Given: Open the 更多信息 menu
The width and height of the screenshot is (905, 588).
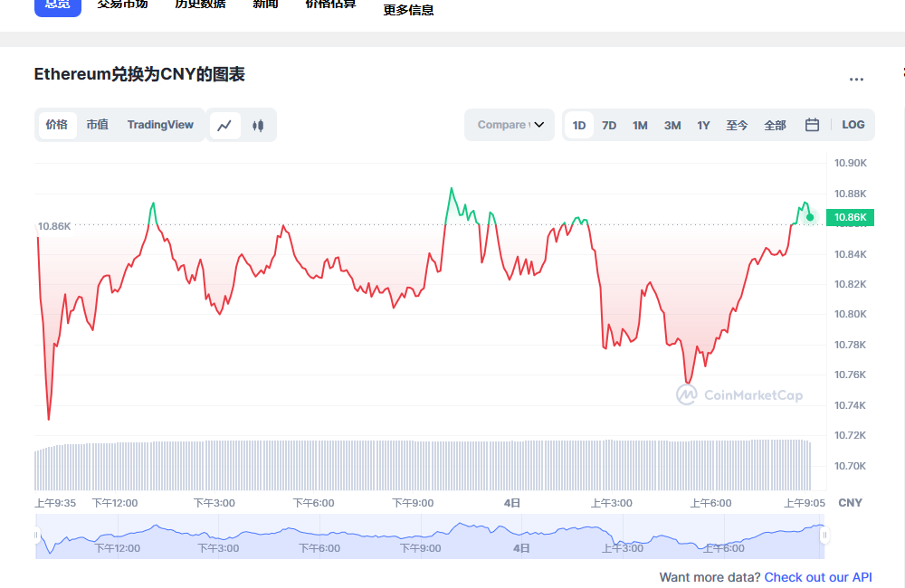Looking at the screenshot, I should click(x=408, y=10).
